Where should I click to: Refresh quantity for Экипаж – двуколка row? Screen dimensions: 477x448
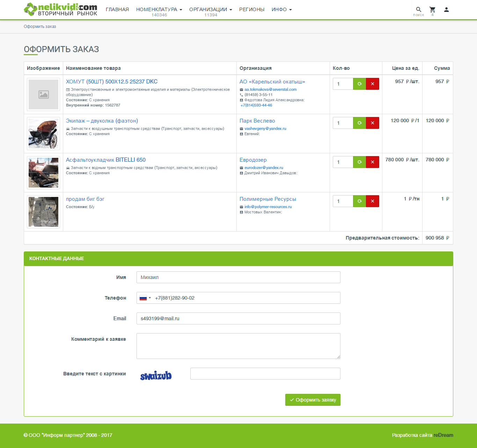[359, 123]
